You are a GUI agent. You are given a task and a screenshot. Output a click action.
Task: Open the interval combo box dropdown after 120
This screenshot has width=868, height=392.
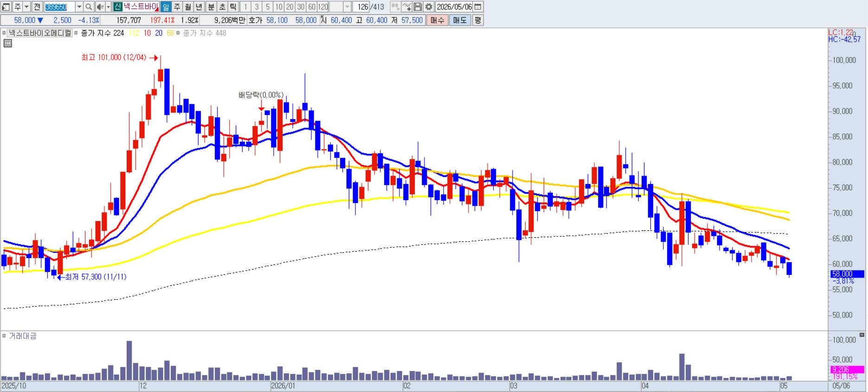347,7
